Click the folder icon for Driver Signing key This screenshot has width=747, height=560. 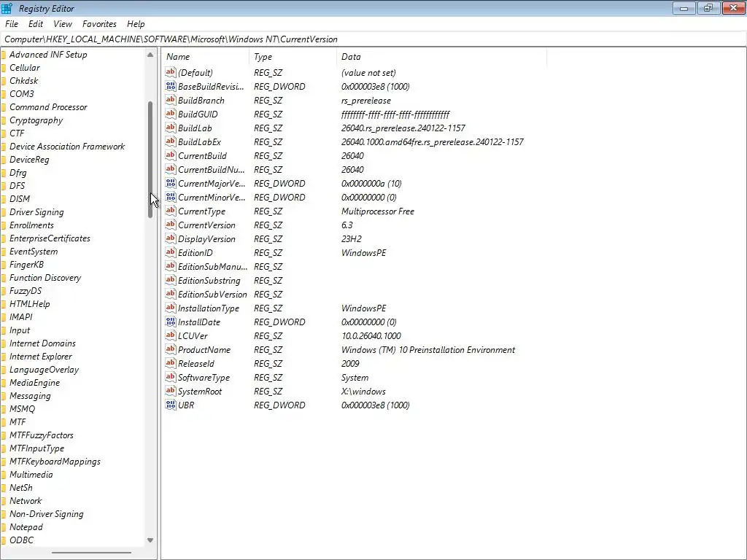tap(4, 212)
